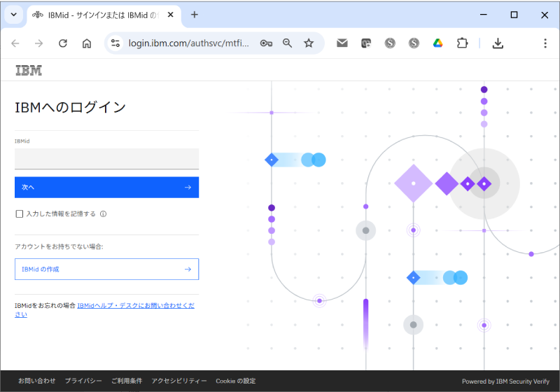Go forward to next page
Screen dimensions: 560x392
pos(38,43)
